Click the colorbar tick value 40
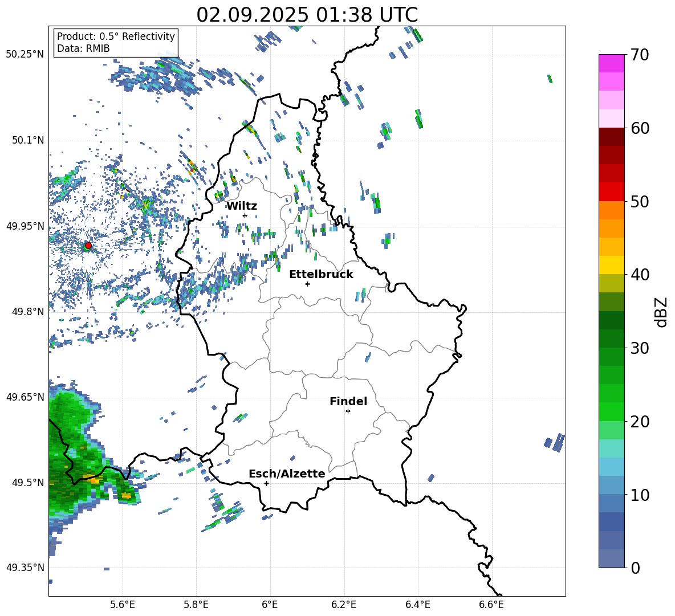The width and height of the screenshot is (675, 616). (640, 275)
